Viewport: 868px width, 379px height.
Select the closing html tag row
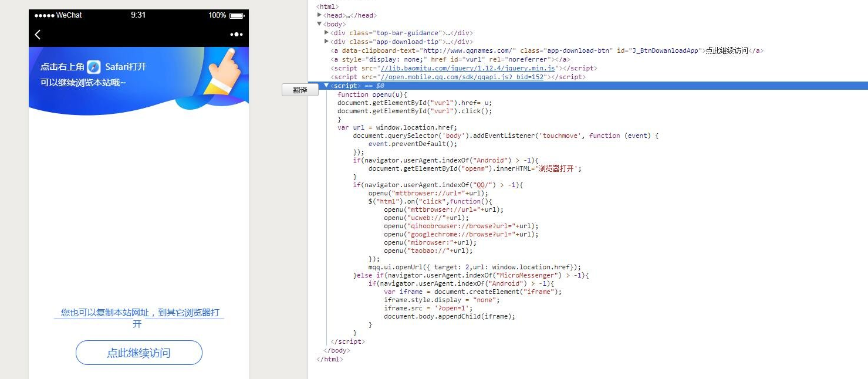point(330,359)
